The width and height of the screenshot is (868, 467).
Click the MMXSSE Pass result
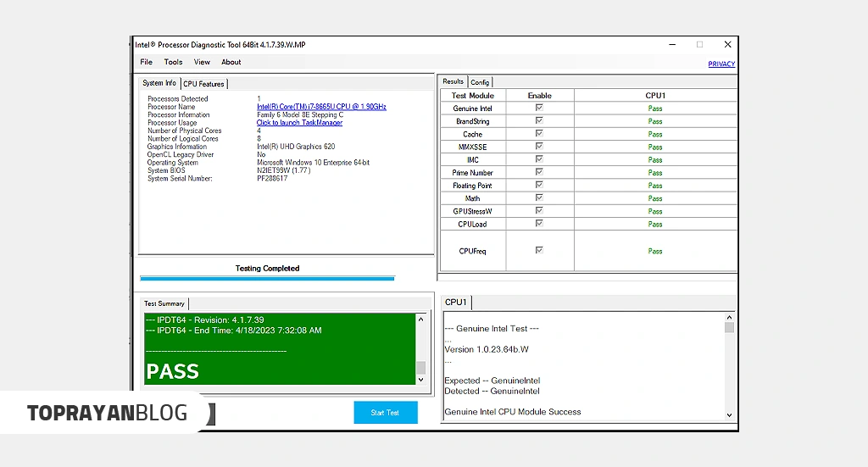point(655,147)
